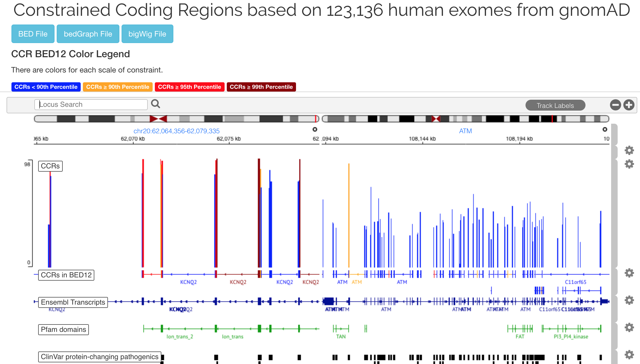The width and height of the screenshot is (640, 364).
Task: Click the C11orf65 label in BED12 track
Action: (575, 282)
